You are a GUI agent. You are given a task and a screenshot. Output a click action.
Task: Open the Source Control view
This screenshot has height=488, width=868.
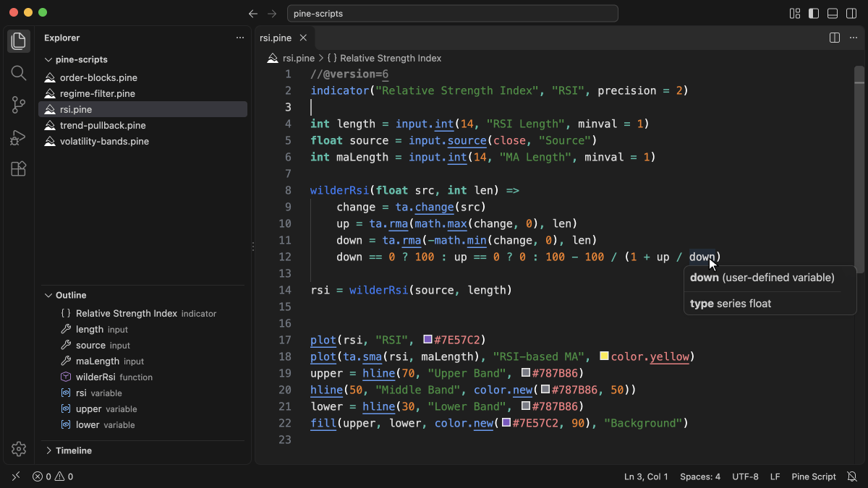pos(19,105)
